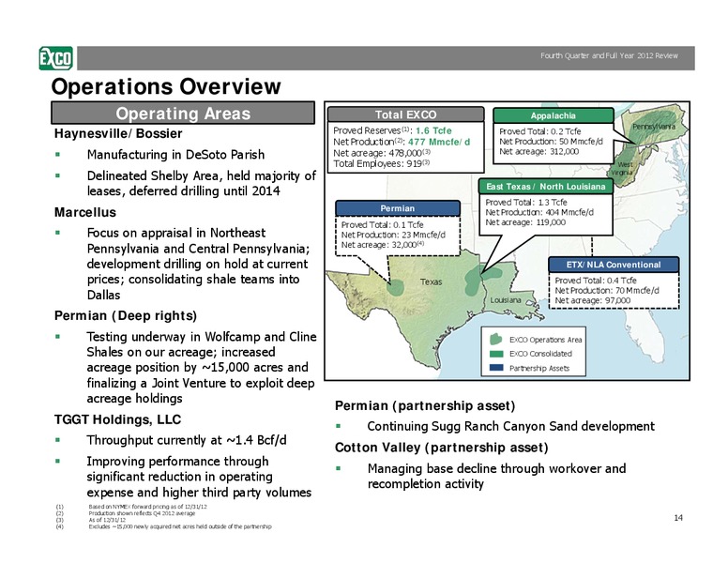Image resolution: width=728 pixels, height=563 pixels.
Task: Click the green EXCO Consolidated legend swatch
Action: [x=496, y=354]
